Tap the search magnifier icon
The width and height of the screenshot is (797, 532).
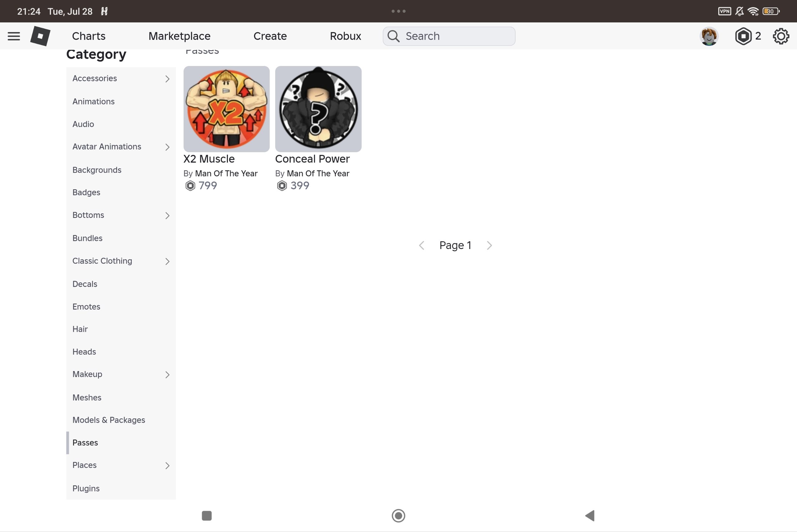click(x=394, y=36)
